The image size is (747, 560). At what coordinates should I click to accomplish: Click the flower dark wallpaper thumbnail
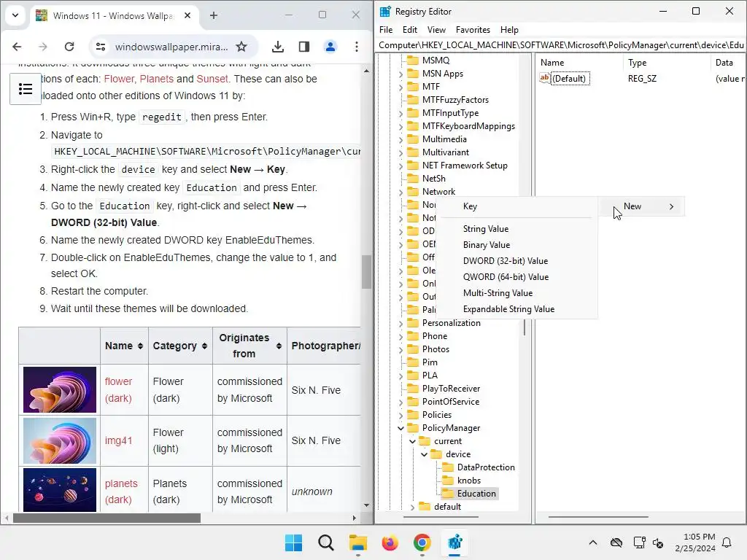[x=60, y=389]
